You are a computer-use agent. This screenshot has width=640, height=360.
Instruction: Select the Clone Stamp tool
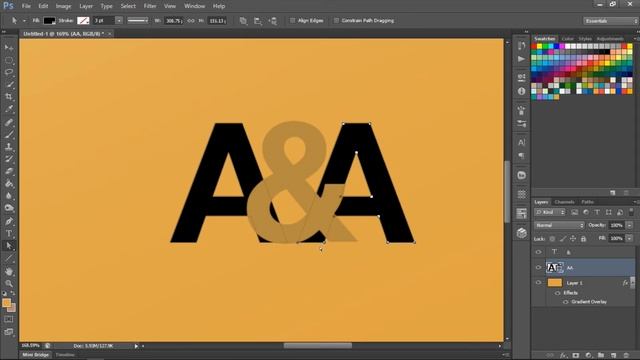(9, 147)
